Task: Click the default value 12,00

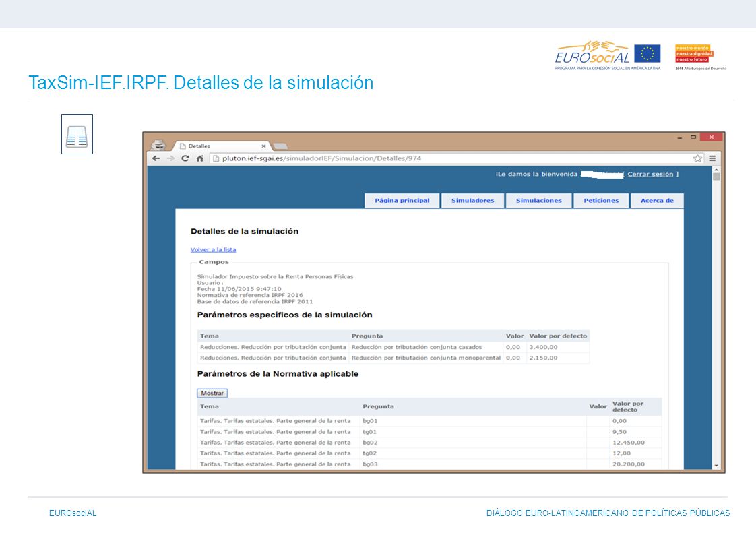Action: pyautogui.click(x=621, y=453)
